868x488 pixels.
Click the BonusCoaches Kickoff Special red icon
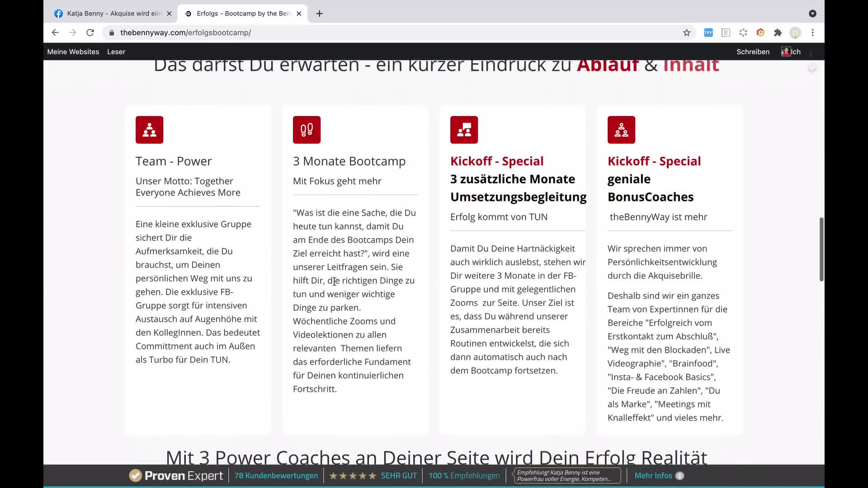(621, 130)
